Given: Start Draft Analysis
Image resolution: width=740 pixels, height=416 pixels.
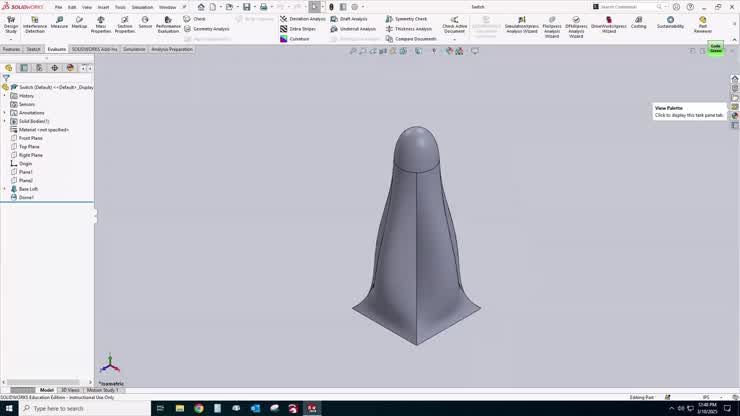Looking at the screenshot, I should click(349, 19).
